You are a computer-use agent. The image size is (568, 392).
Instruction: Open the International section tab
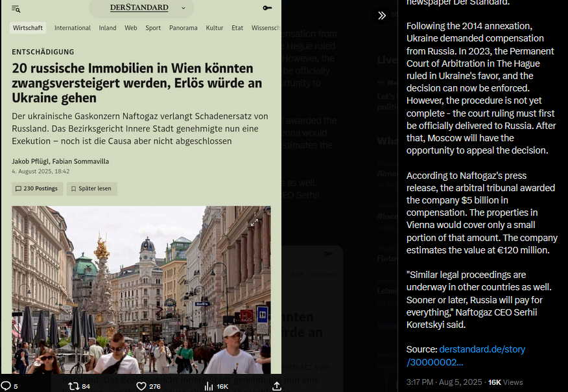[73, 28]
